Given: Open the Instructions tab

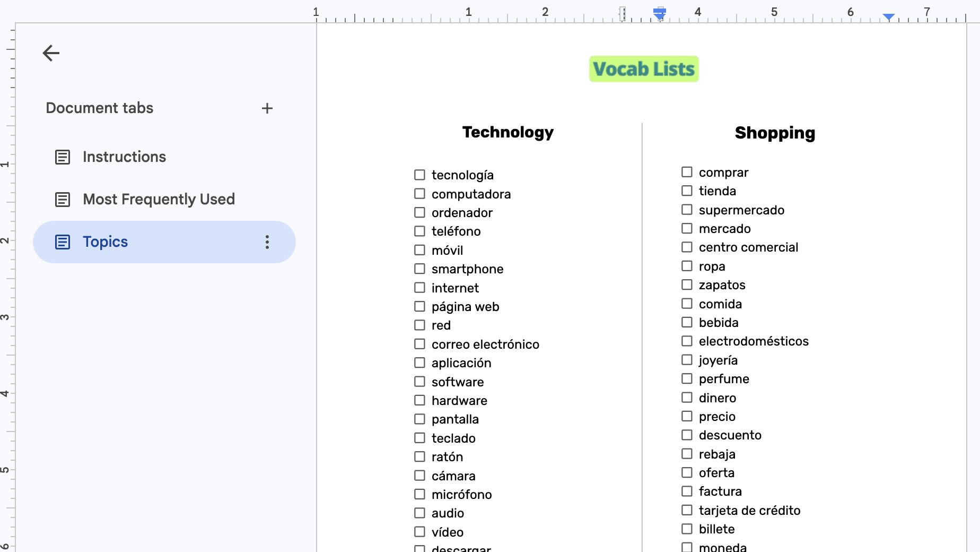Looking at the screenshot, I should point(164,157).
